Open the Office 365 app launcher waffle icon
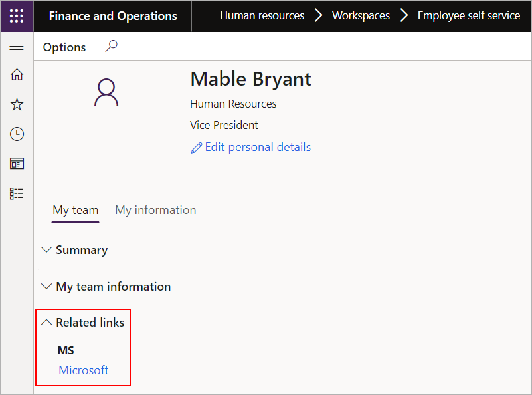 [16, 15]
